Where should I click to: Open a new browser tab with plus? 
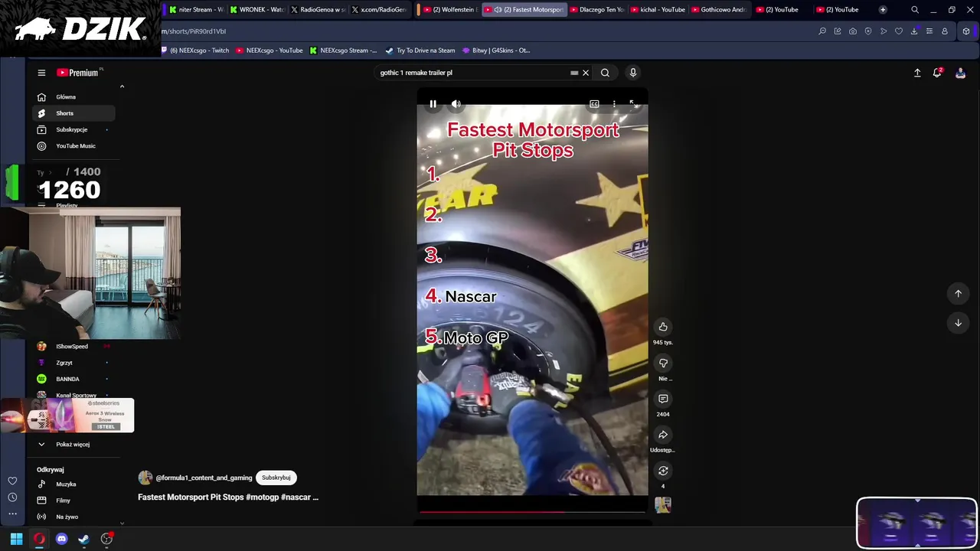pos(883,10)
